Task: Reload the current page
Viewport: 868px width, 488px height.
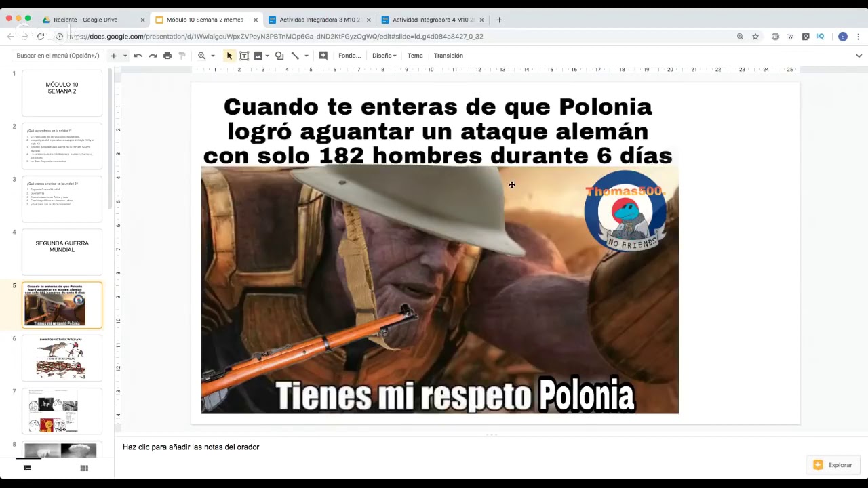Action: pos(41,37)
